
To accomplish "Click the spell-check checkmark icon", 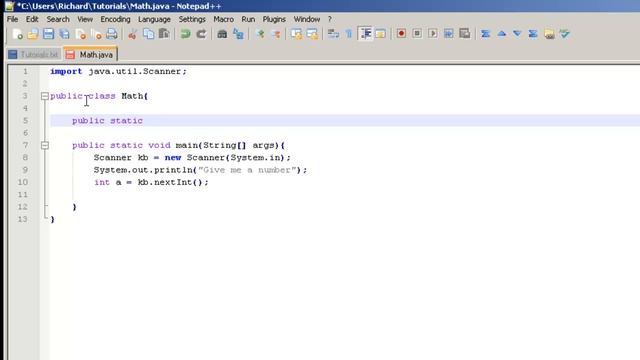I will tap(564, 34).
